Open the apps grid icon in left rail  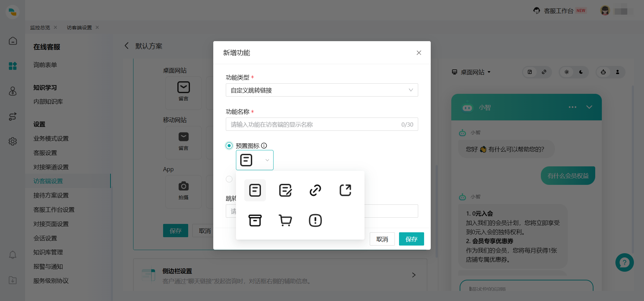coord(13,66)
